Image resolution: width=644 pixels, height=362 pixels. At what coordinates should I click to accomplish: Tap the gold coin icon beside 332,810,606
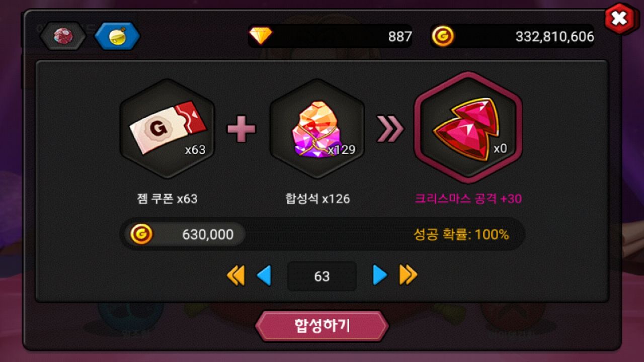tap(443, 36)
